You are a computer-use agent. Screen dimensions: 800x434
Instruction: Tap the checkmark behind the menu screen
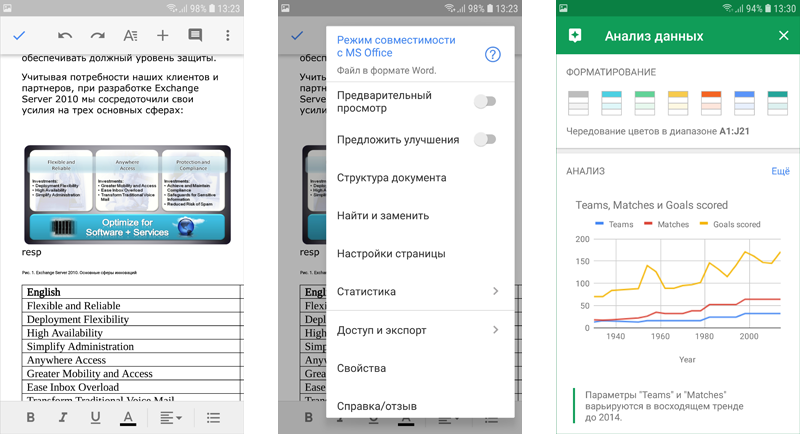(297, 35)
